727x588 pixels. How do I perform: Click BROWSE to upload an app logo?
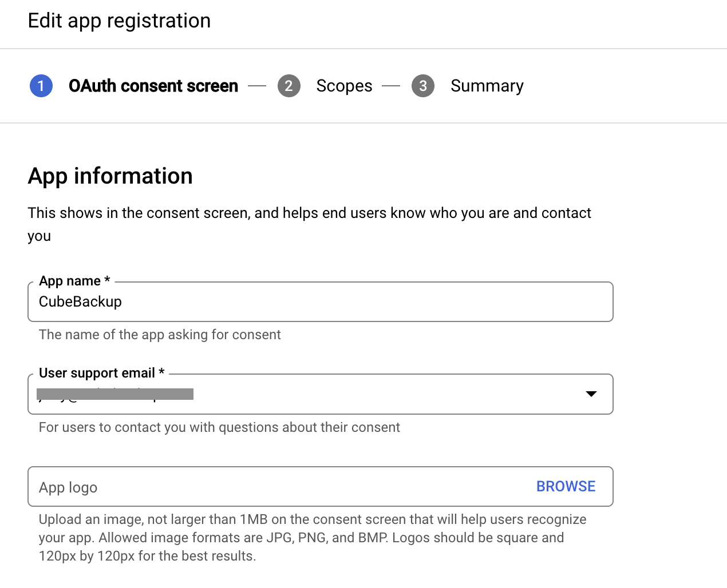(566, 486)
